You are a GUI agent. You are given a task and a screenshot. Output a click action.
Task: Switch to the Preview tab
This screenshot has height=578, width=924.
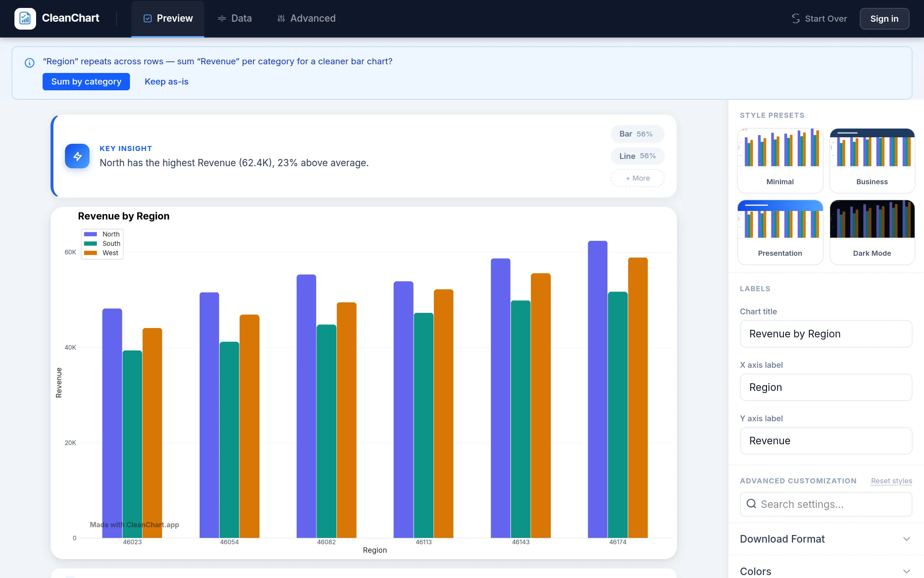tap(167, 18)
